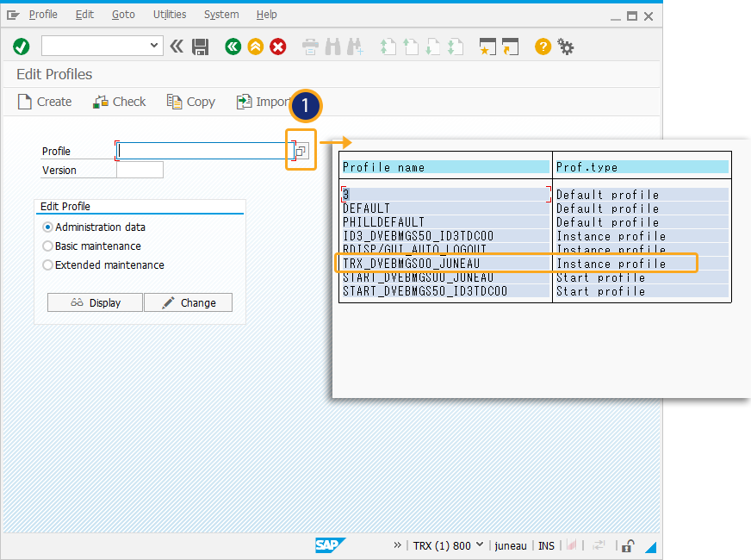Open the yellow Help question-mark icon
This screenshot has width=751, height=560.
coord(543,47)
